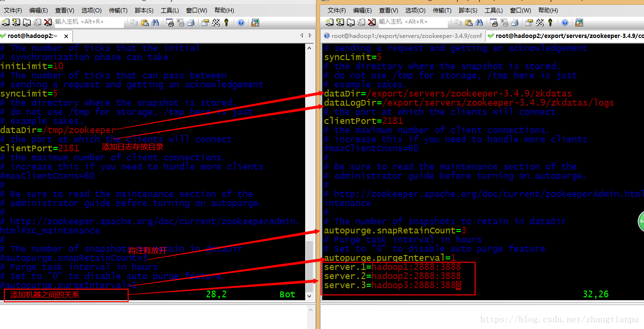Launch SecureFX icon in right window toolbar

[579, 22]
